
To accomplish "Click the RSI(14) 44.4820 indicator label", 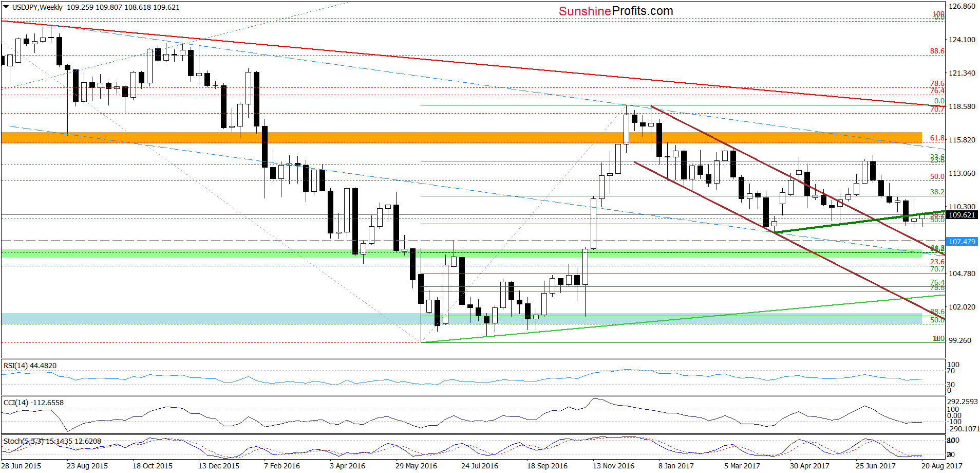I will point(30,366).
